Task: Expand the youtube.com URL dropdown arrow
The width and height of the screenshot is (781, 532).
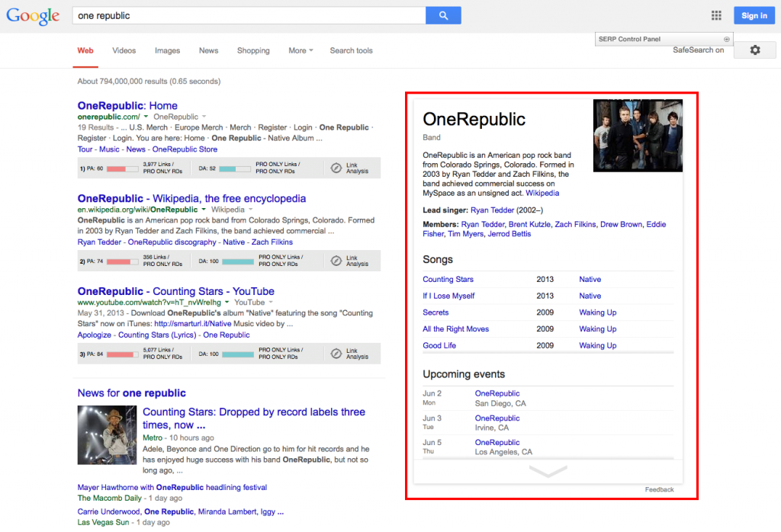Action: pos(227,302)
